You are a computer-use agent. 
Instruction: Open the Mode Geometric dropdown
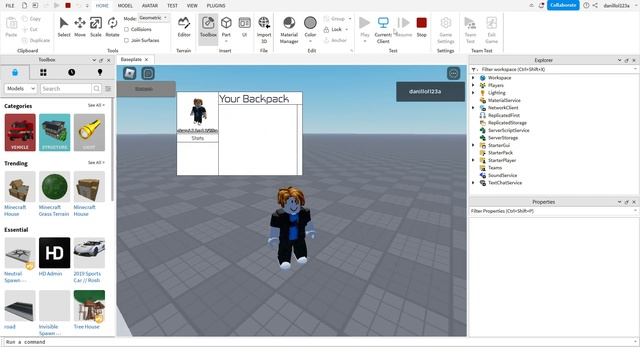153,18
